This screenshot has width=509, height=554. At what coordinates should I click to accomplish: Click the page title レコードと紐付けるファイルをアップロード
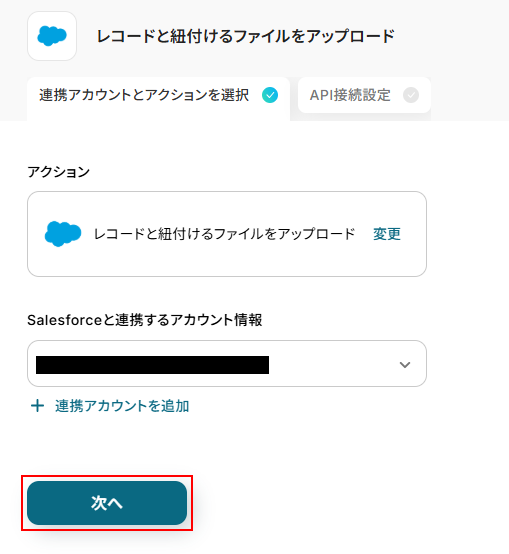pyautogui.click(x=245, y=36)
